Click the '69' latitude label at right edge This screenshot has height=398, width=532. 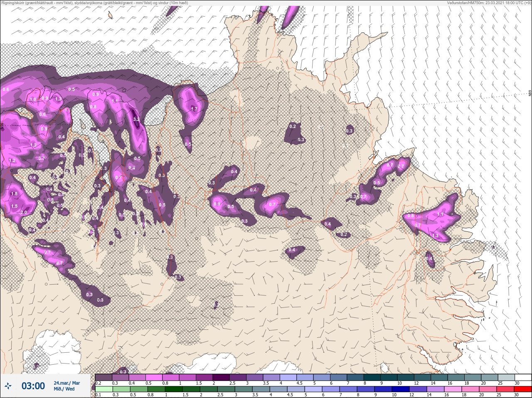point(530,94)
